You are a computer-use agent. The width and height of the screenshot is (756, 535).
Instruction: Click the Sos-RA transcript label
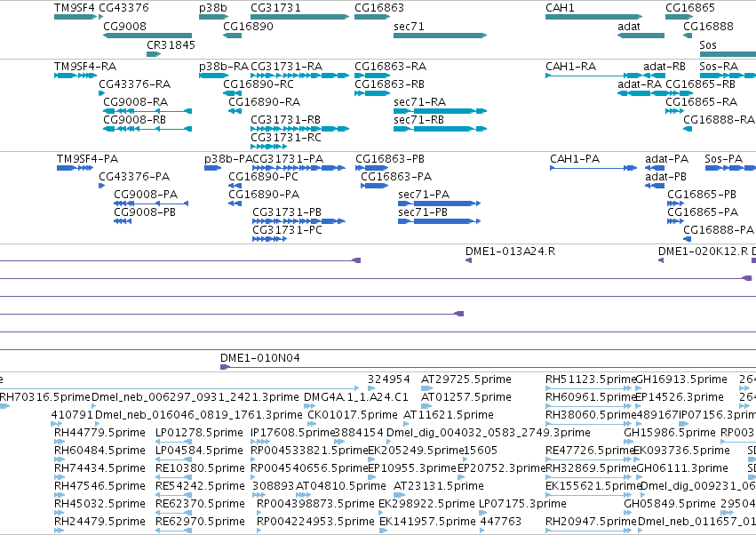pyautogui.click(x=719, y=66)
